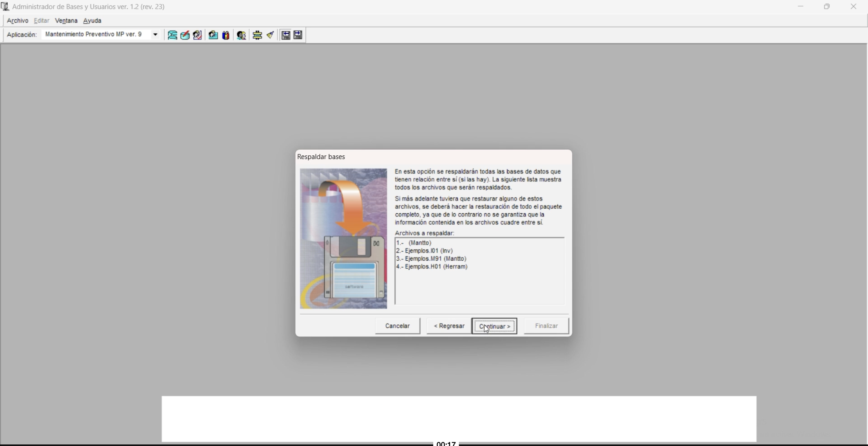Click the three colored figures group icon
This screenshot has height=446, width=868.
[226, 35]
